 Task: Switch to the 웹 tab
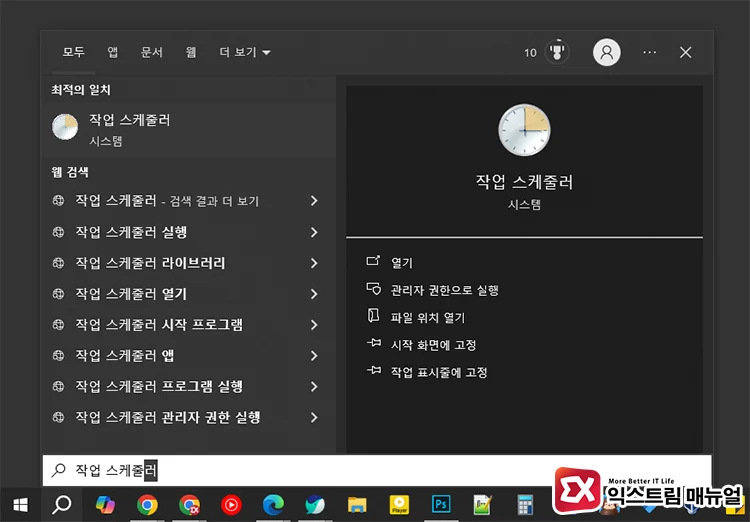(x=191, y=52)
